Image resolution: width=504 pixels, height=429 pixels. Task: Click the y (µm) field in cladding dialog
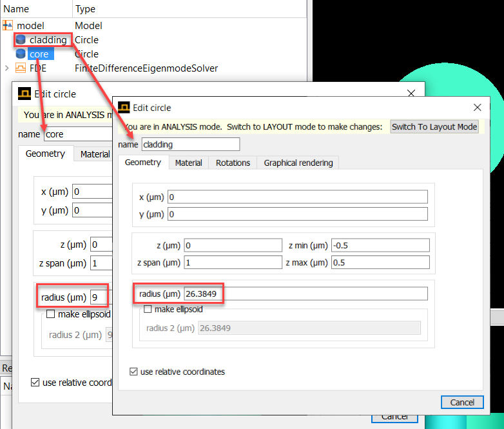click(x=298, y=214)
